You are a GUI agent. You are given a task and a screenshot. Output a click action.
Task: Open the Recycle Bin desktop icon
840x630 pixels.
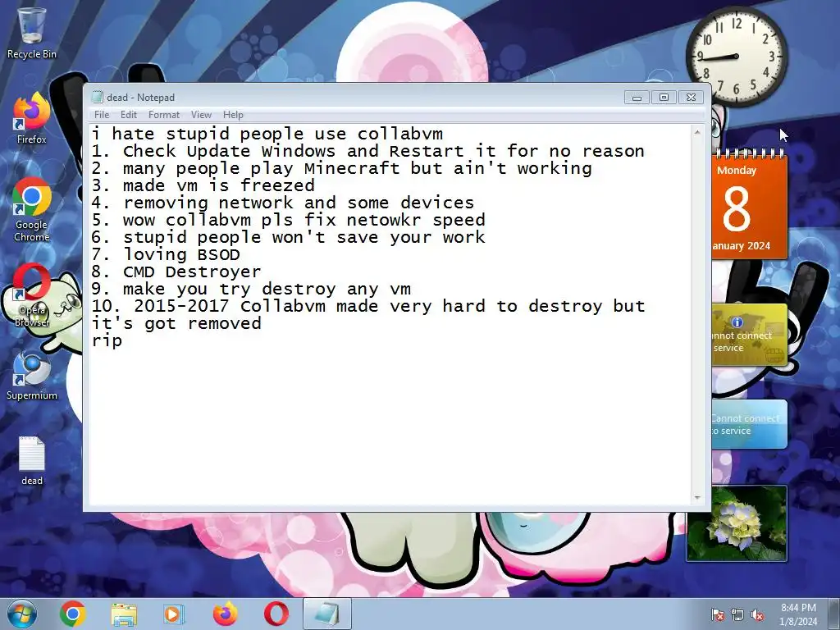32,33
